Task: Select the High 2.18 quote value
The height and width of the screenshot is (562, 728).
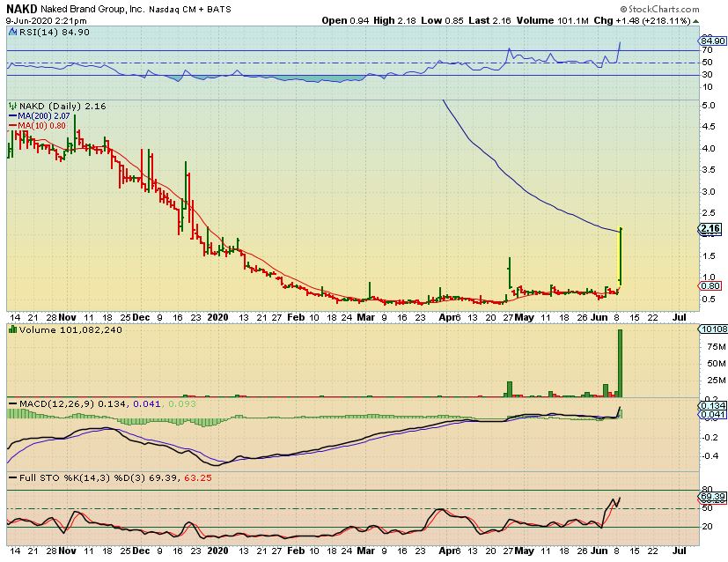Action: click(x=394, y=20)
